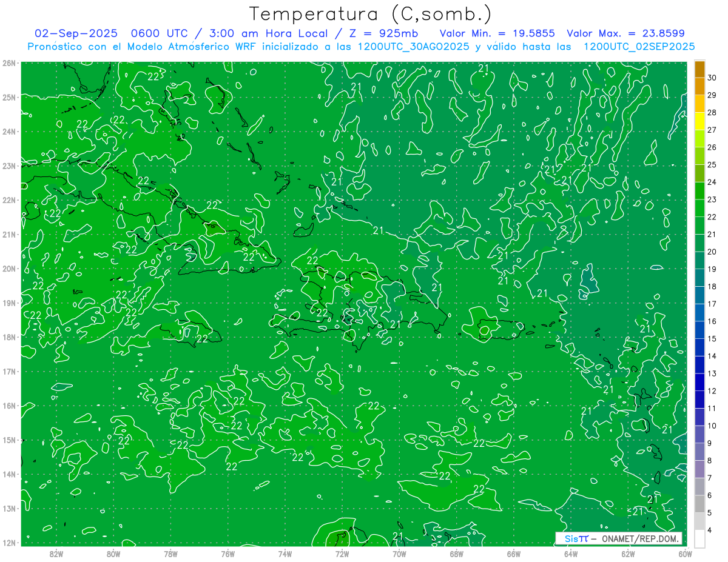Screen dimensions: 728x562
Task: Click the 7 label on the color scale
Action: 710,478
